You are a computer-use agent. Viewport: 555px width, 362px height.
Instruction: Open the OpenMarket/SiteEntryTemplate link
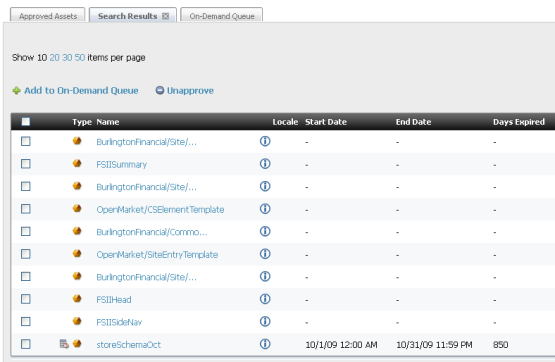point(157,255)
